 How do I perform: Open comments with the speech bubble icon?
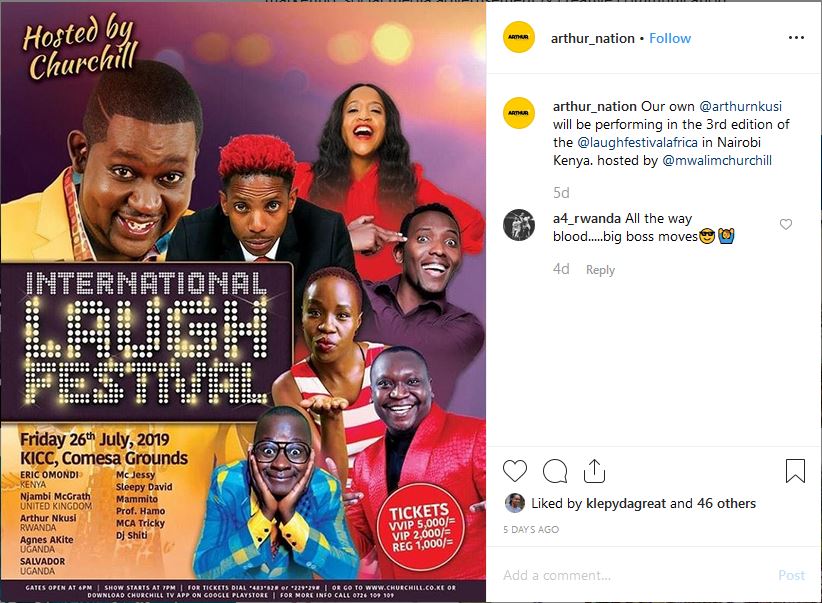pyautogui.click(x=555, y=471)
